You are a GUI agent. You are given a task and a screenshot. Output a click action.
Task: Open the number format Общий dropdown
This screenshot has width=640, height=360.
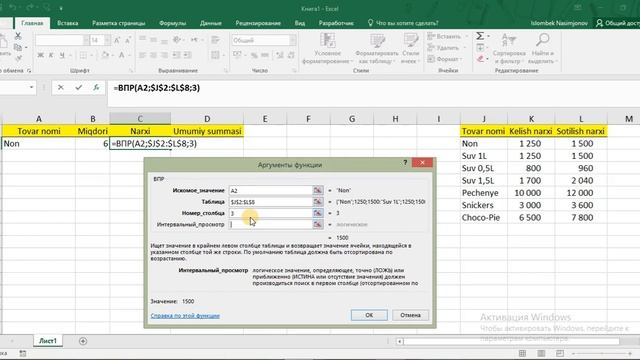(x=293, y=40)
